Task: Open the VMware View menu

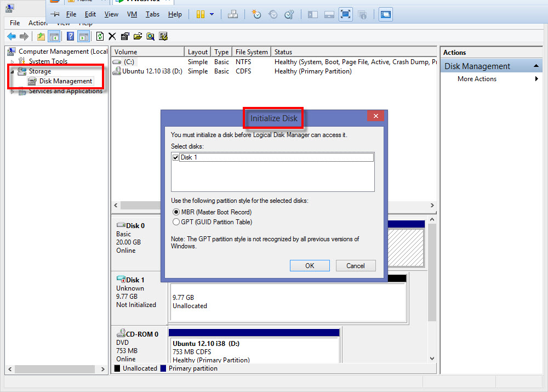Action: 111,14
